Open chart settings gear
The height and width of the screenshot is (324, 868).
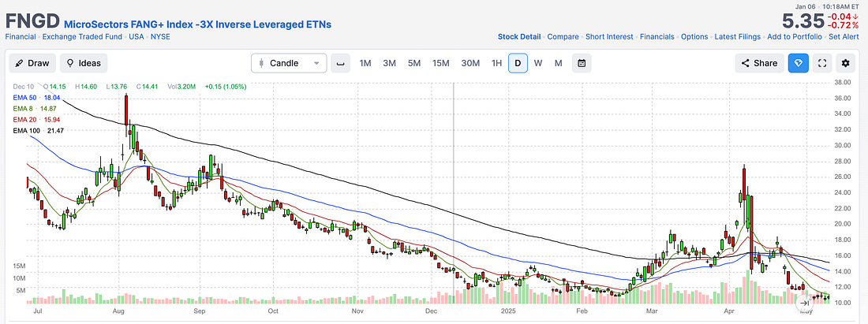click(x=845, y=63)
